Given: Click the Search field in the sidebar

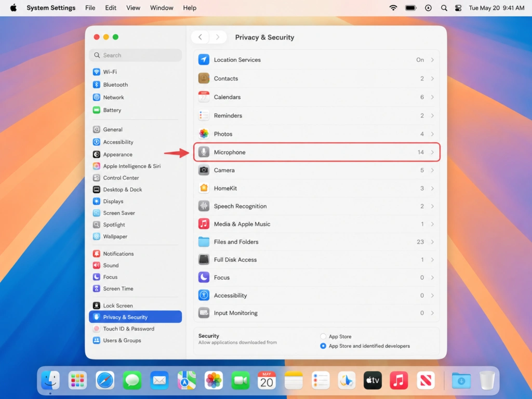Looking at the screenshot, I should (136, 55).
